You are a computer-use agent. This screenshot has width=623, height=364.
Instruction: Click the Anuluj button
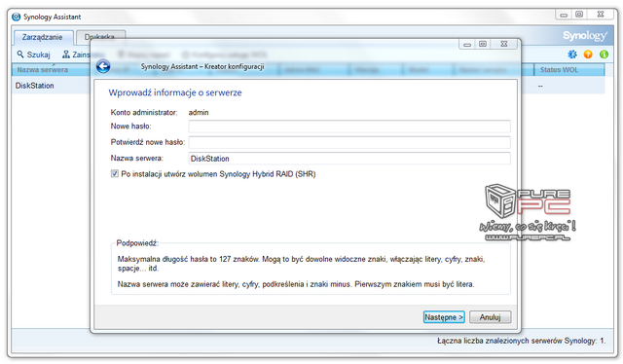click(x=490, y=317)
